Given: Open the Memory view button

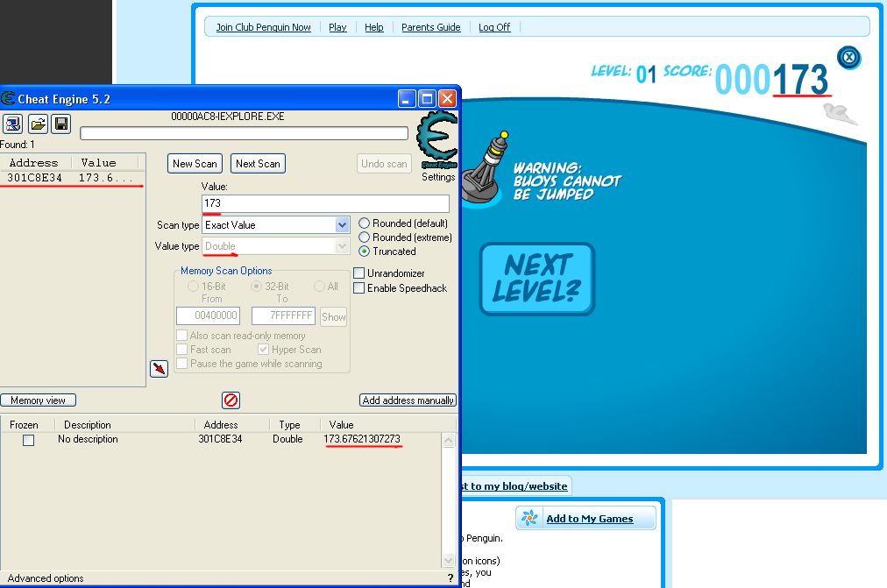Looking at the screenshot, I should coord(38,400).
